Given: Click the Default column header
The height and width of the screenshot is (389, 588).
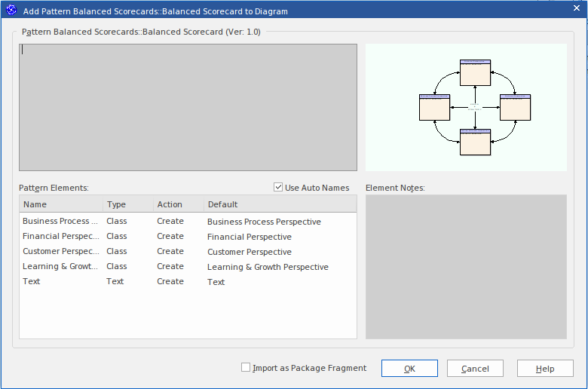Looking at the screenshot, I should pos(279,204).
